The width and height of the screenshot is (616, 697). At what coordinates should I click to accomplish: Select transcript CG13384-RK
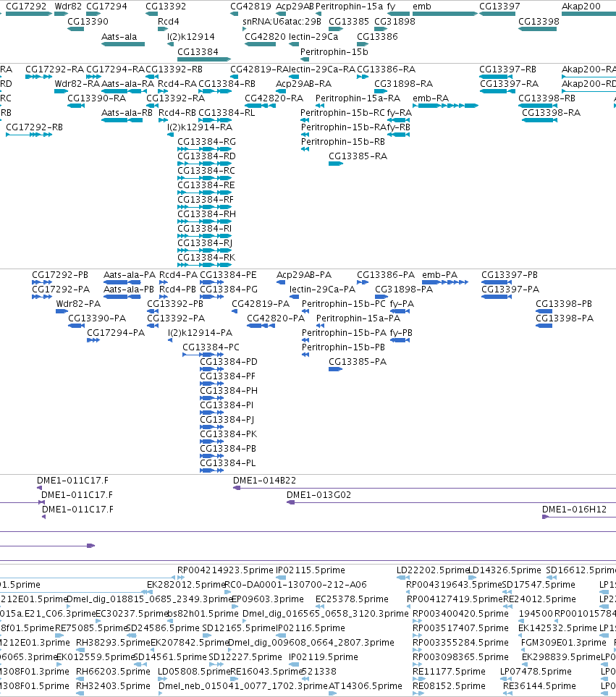click(204, 265)
